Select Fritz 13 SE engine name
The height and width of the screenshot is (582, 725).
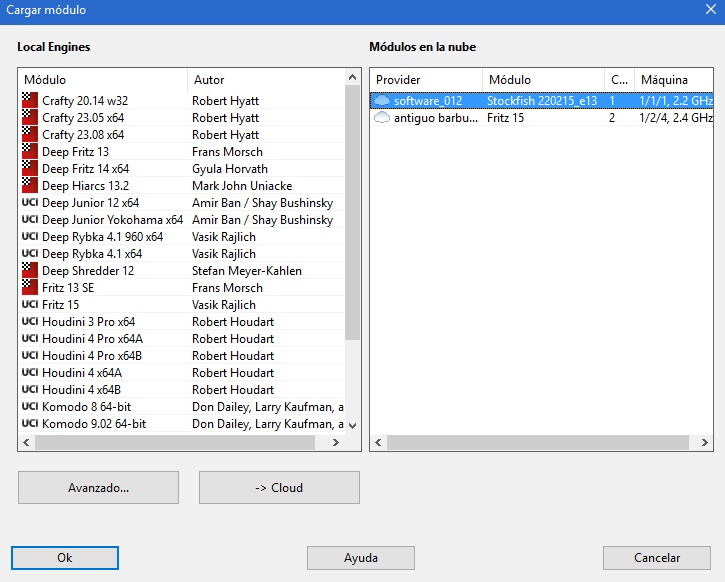[68, 288]
